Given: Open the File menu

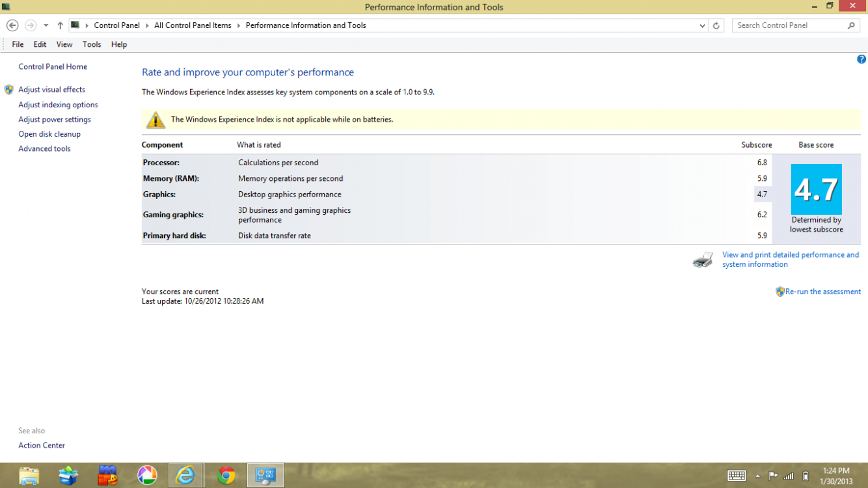Looking at the screenshot, I should (x=18, y=44).
